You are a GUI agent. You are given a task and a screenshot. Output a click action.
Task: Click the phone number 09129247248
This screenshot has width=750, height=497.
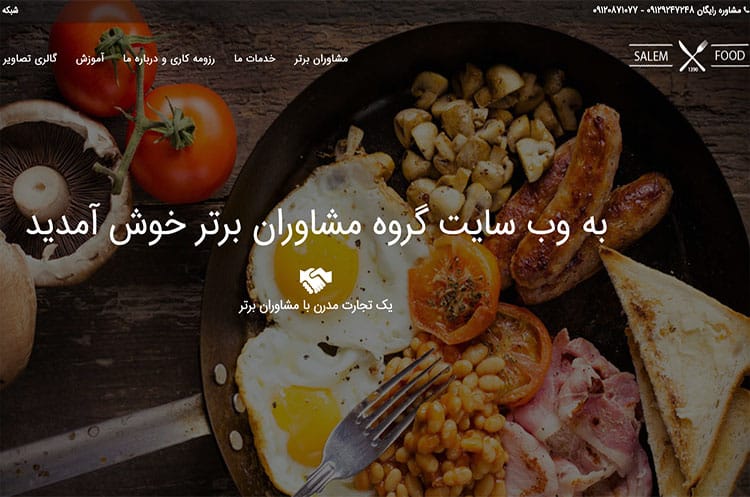pos(670,10)
